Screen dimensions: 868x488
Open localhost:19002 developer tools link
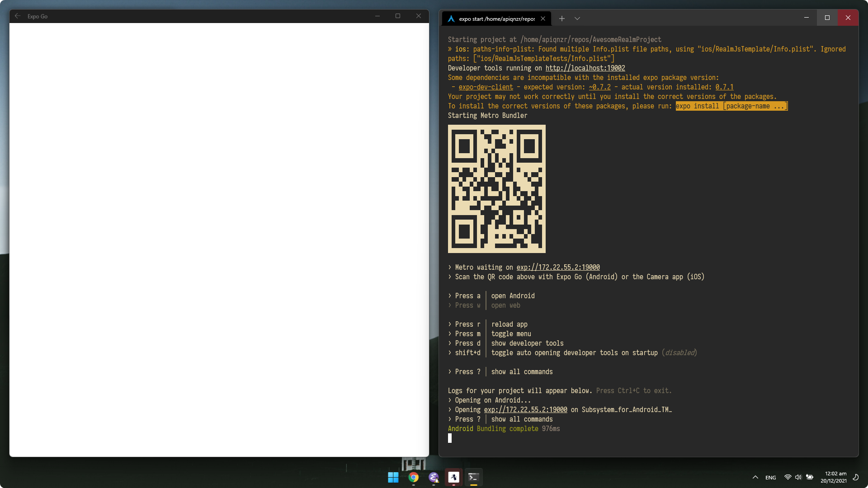click(x=585, y=68)
